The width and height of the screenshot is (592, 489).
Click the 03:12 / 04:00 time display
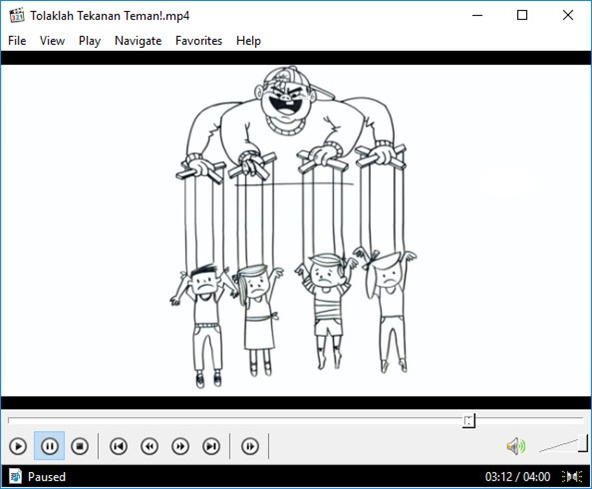518,477
